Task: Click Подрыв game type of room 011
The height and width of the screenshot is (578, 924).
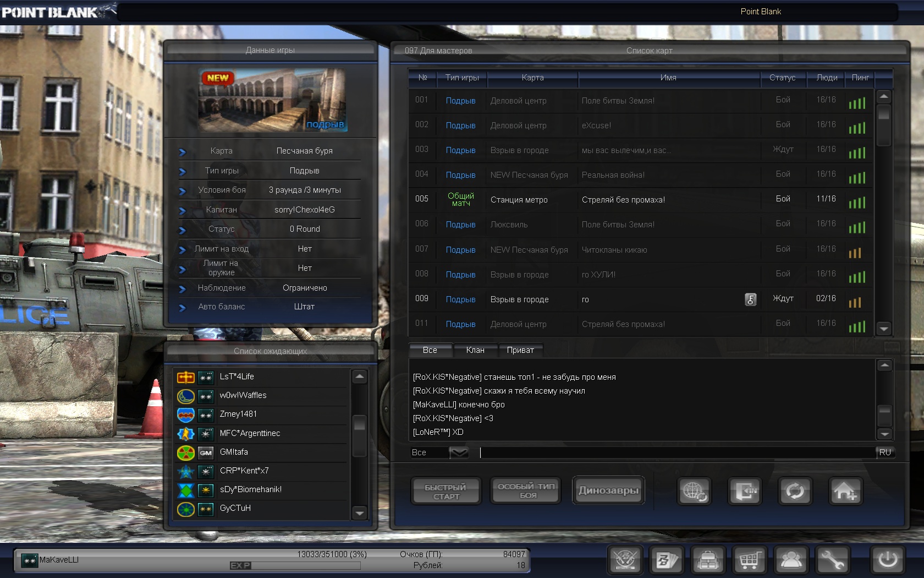Action: pos(460,324)
